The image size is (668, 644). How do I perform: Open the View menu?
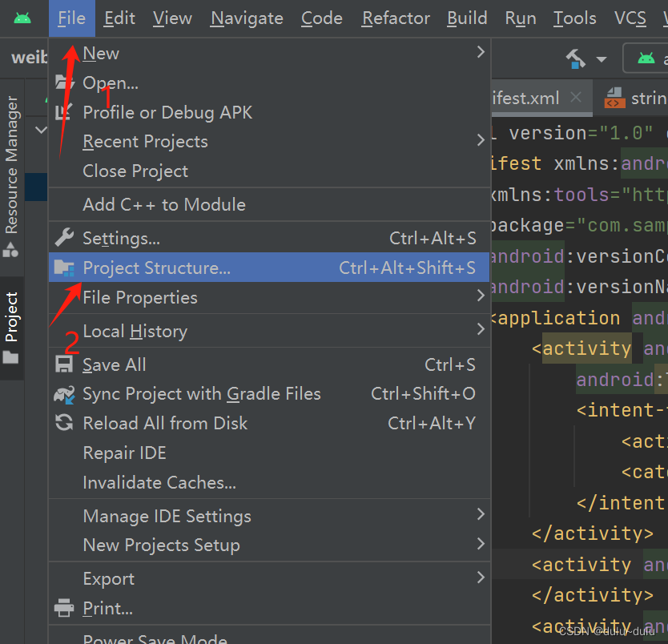pos(172,18)
